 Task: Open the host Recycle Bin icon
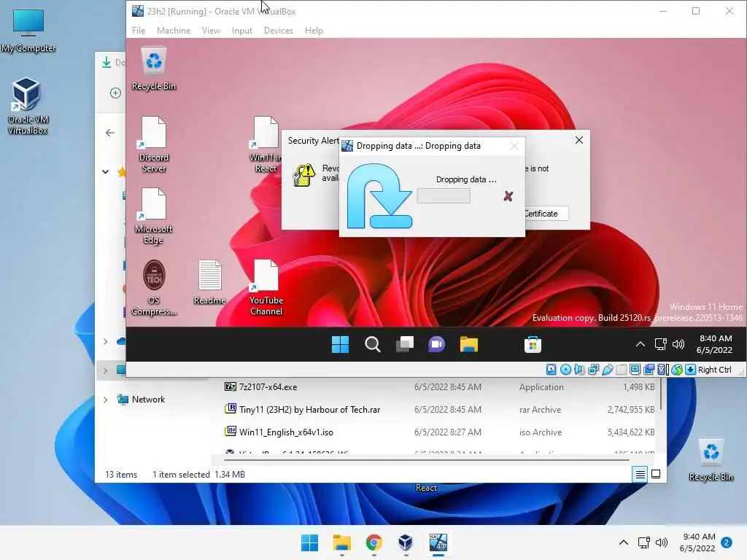[x=711, y=460]
